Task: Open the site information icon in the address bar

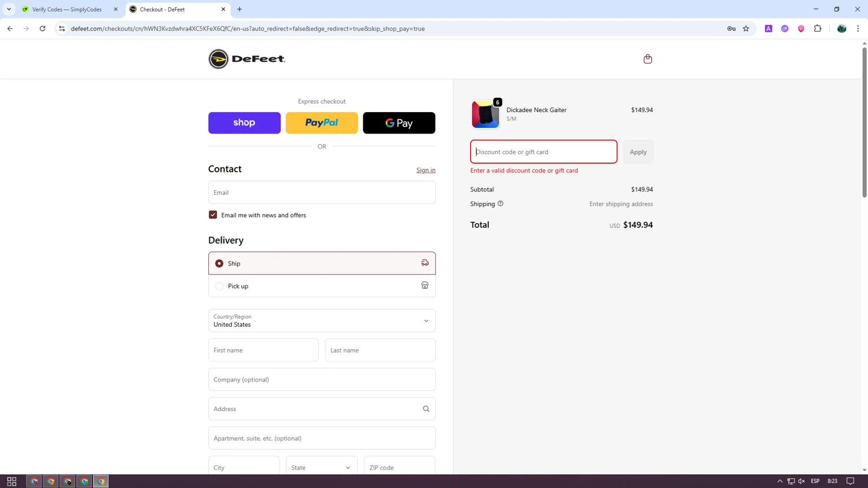Action: (62, 28)
